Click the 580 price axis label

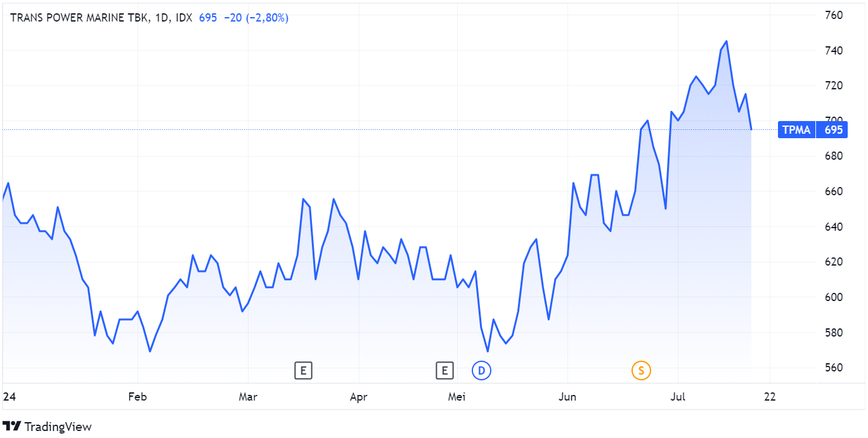click(833, 333)
